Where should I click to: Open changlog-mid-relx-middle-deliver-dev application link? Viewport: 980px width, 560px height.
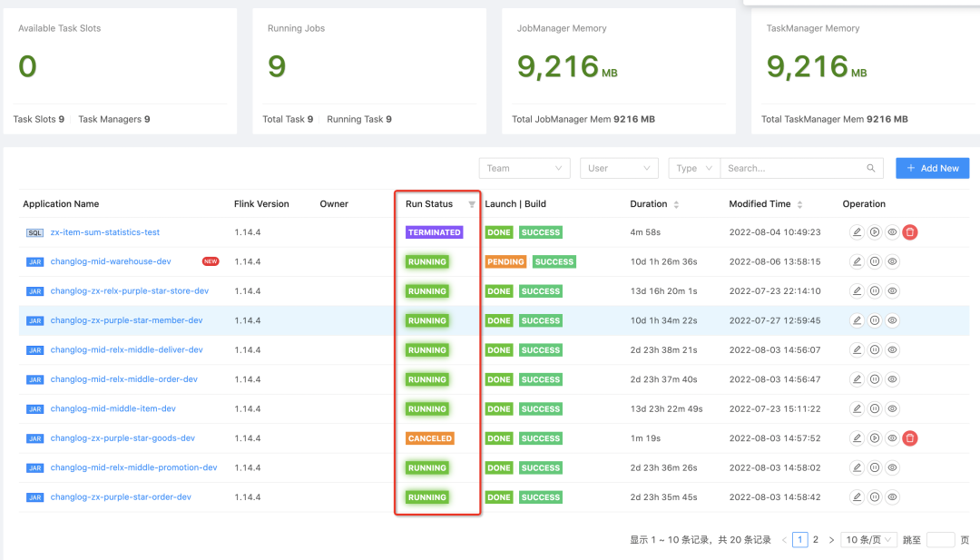tap(126, 350)
